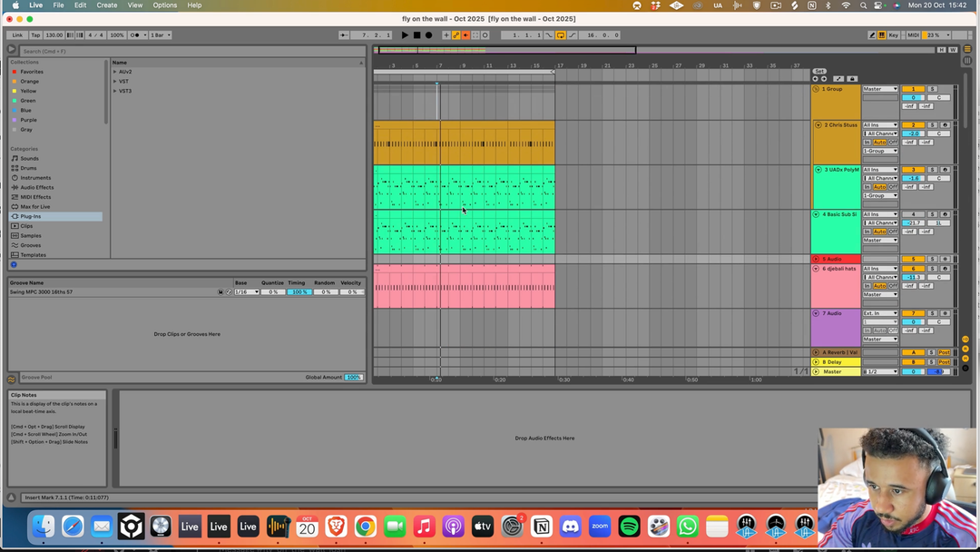980x552 pixels.
Task: Click the Tap tempo button
Action: 34,35
